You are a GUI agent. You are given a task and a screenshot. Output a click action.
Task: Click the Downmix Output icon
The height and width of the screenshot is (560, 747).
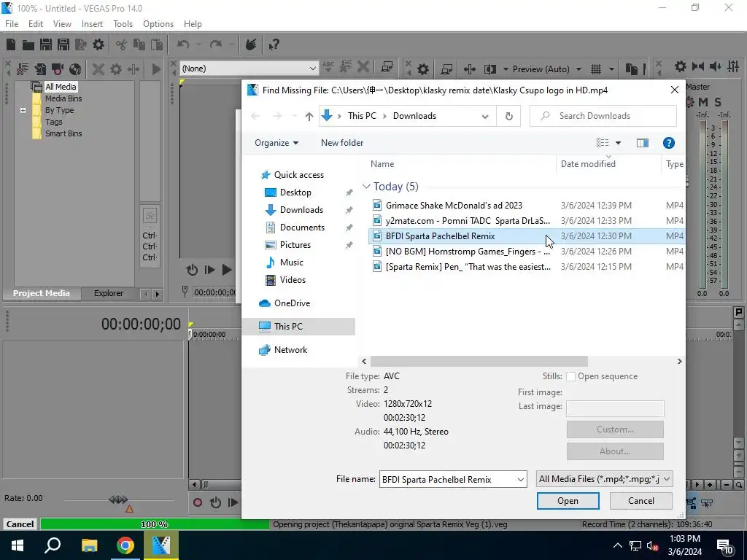[x=698, y=66]
